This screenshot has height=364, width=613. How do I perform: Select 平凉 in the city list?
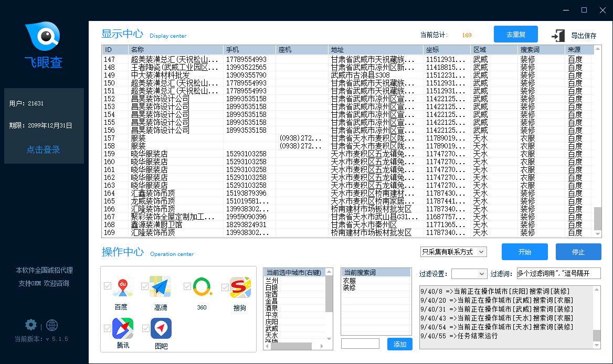272,315
